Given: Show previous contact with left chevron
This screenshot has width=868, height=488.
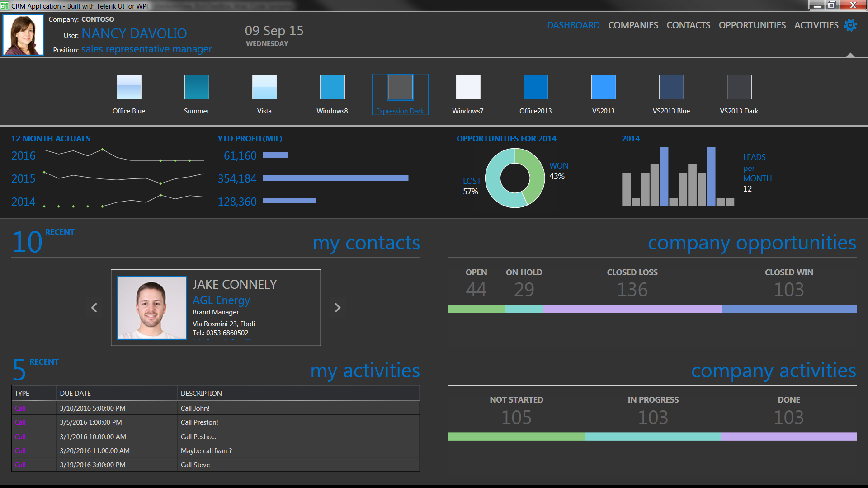Looking at the screenshot, I should pyautogui.click(x=94, y=308).
